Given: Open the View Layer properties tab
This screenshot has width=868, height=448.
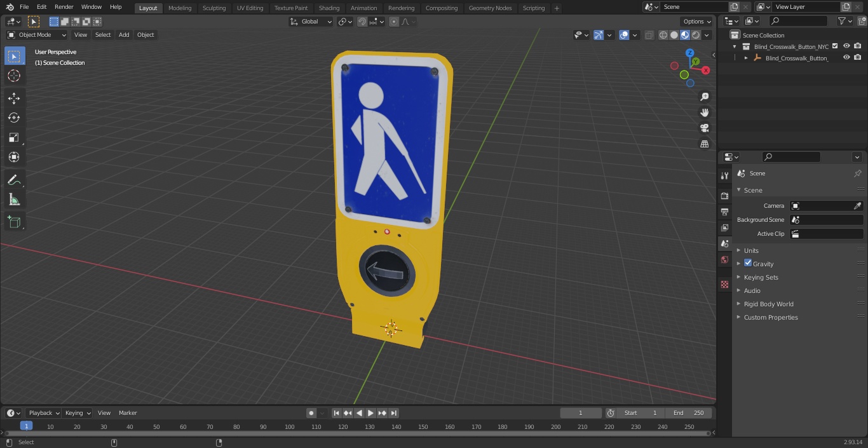Looking at the screenshot, I should pyautogui.click(x=724, y=227).
